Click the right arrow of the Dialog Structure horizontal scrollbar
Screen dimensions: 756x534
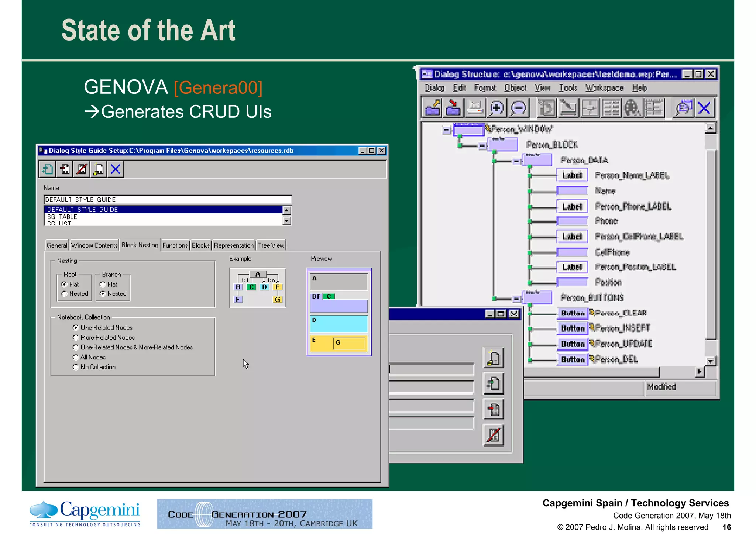click(699, 372)
